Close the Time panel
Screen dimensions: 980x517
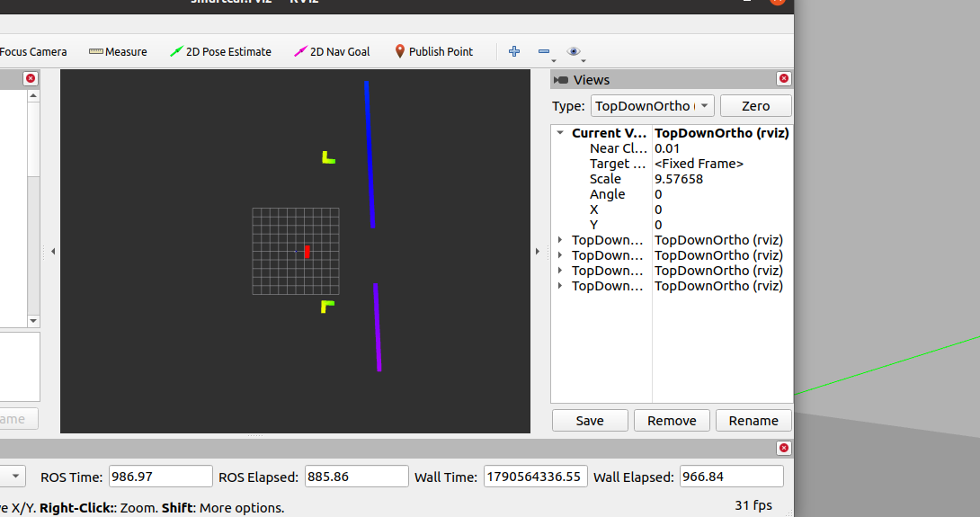784,449
